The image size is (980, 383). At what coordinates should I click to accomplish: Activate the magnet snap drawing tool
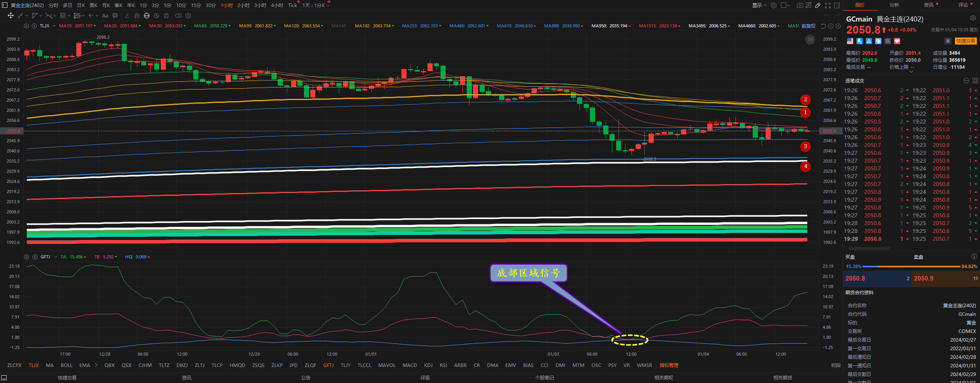[x=137, y=16]
